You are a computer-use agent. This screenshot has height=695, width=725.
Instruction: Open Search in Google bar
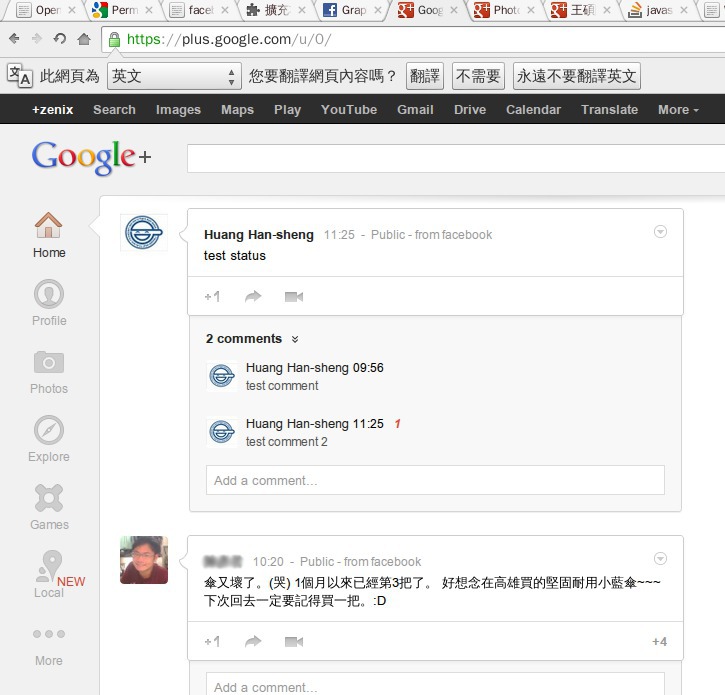[114, 110]
